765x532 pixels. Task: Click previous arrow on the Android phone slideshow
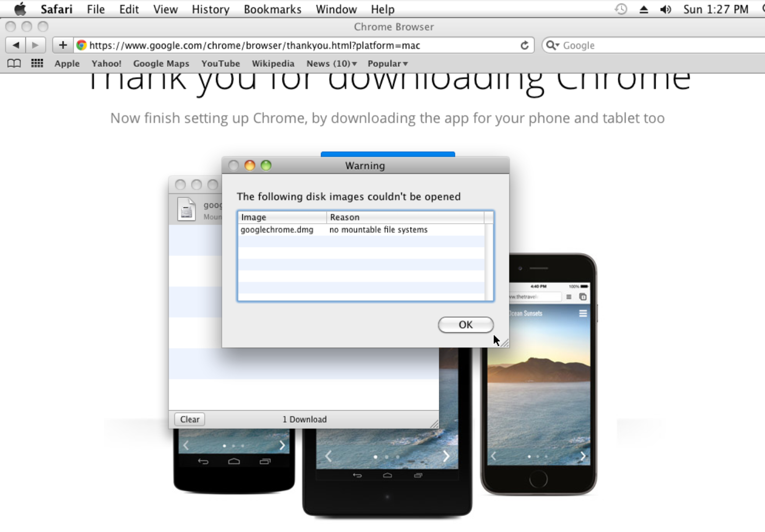(186, 446)
